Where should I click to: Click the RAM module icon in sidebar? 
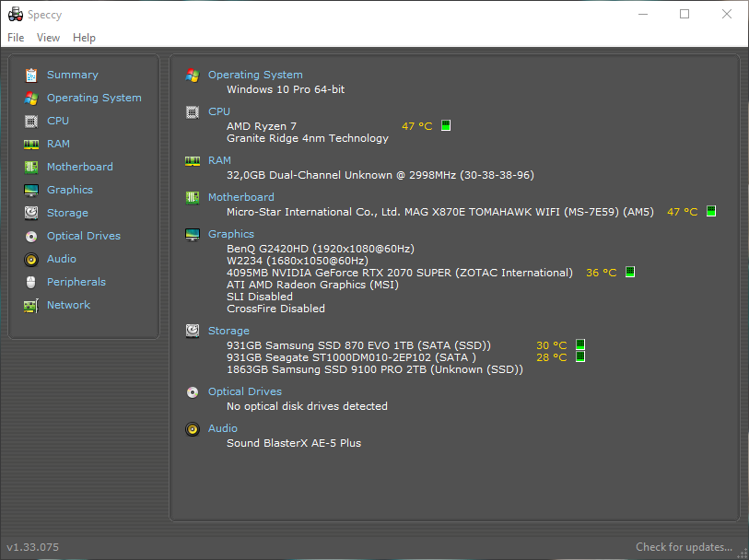pyautogui.click(x=31, y=145)
